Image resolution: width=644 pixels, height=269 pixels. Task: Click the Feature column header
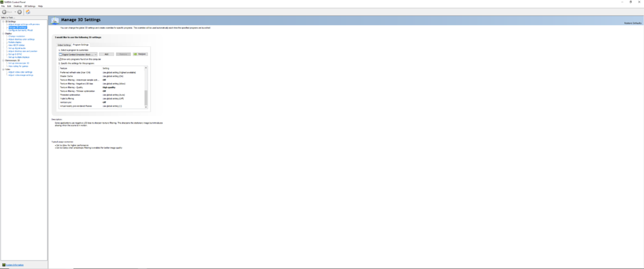pos(64,68)
